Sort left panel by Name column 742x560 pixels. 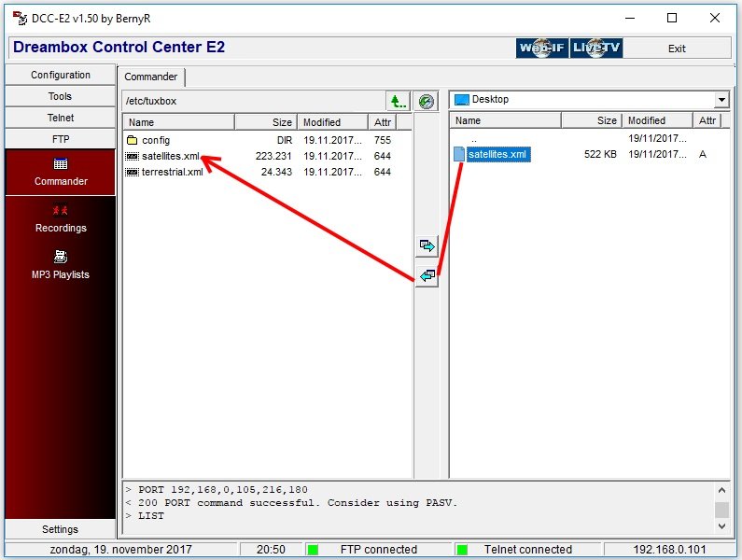pyautogui.click(x=179, y=122)
